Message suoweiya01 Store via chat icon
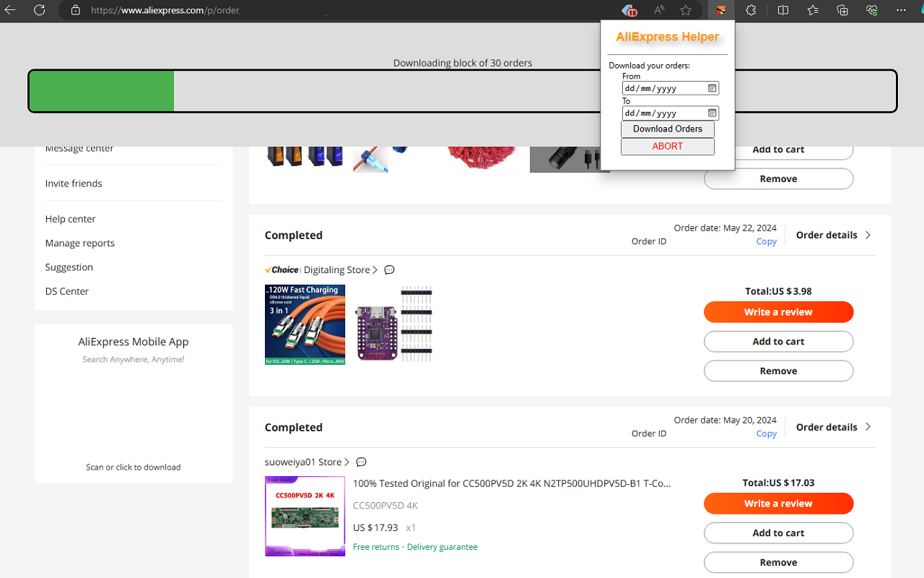Viewport: 924px width, 578px height. coord(362,462)
